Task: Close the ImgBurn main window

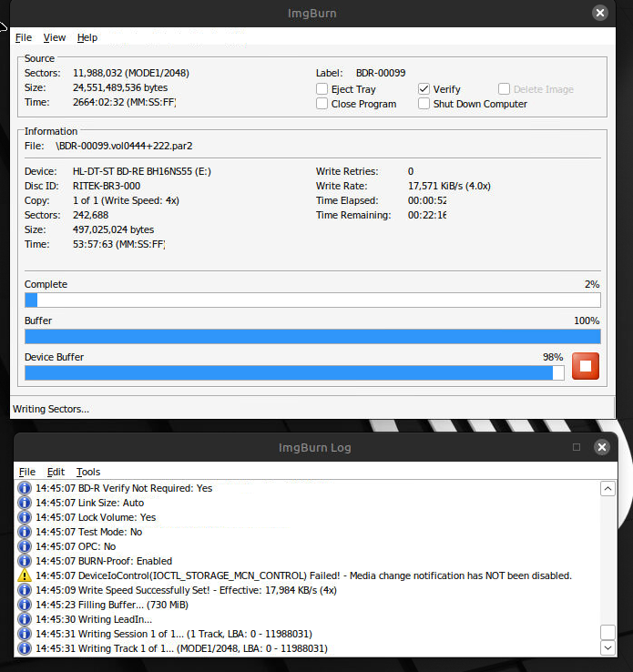Action: point(600,13)
